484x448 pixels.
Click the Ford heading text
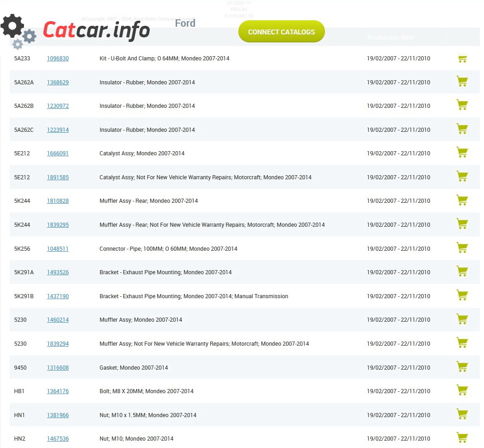point(185,23)
